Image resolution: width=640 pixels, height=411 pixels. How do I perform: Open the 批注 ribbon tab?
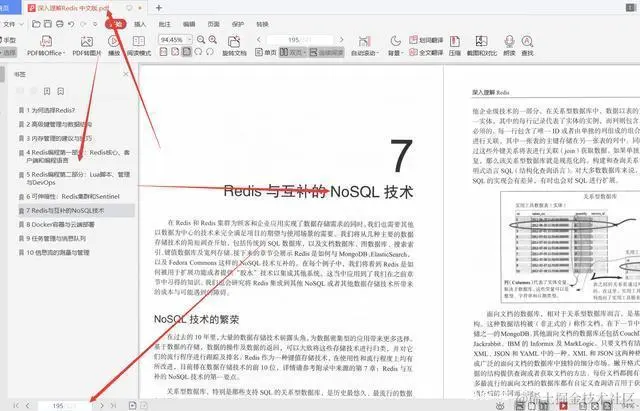pyautogui.click(x=164, y=24)
